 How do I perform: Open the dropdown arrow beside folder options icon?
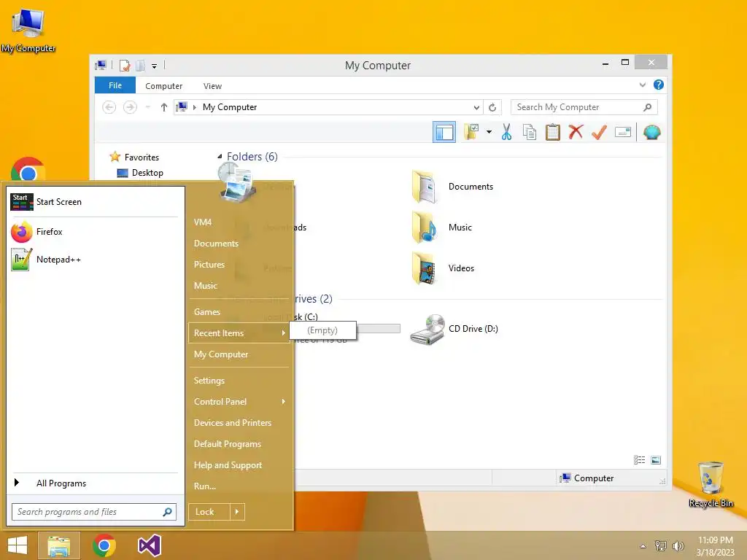tap(489, 132)
